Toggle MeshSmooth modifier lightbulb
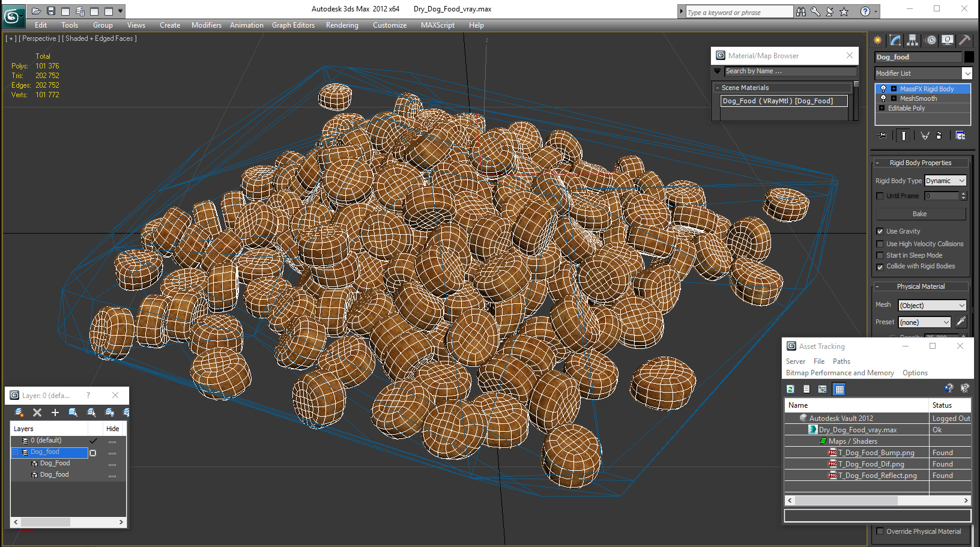Viewport: 980px width, 547px height. click(883, 98)
